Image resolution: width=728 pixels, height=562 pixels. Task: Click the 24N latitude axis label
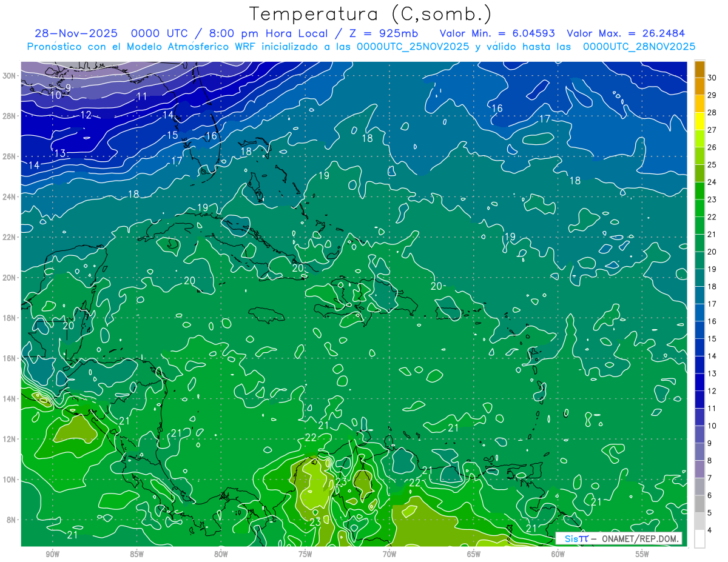(10, 196)
